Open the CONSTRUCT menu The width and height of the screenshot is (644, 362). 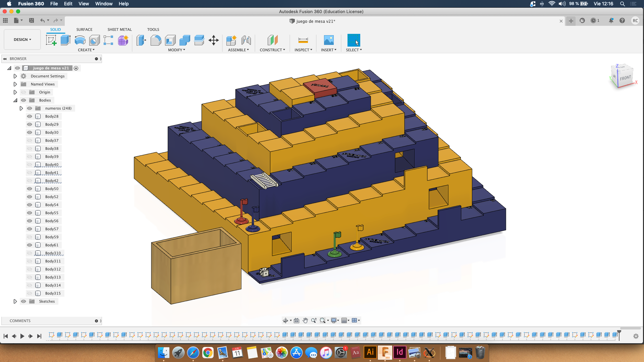[x=272, y=50]
